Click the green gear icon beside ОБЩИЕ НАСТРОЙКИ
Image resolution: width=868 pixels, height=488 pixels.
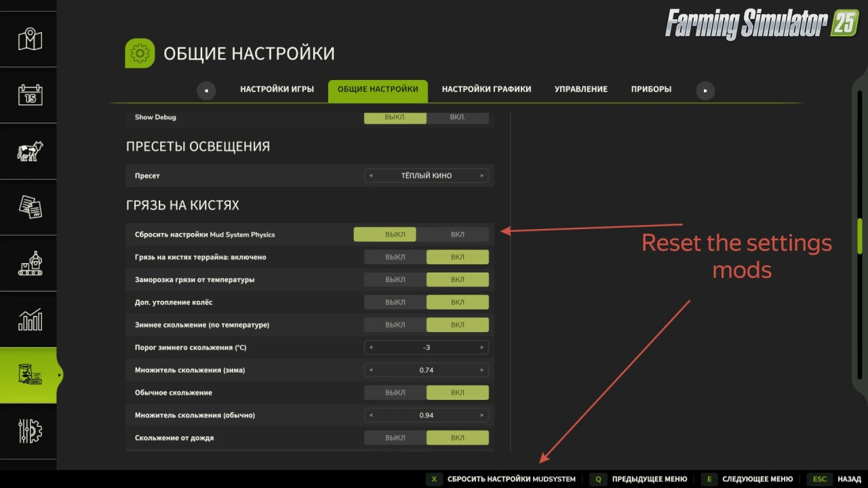(140, 54)
